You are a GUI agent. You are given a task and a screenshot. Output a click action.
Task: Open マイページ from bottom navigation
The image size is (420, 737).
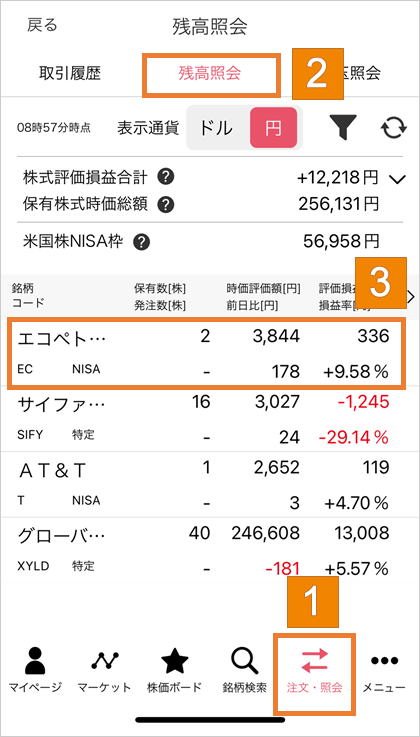pyautogui.click(x=36, y=671)
